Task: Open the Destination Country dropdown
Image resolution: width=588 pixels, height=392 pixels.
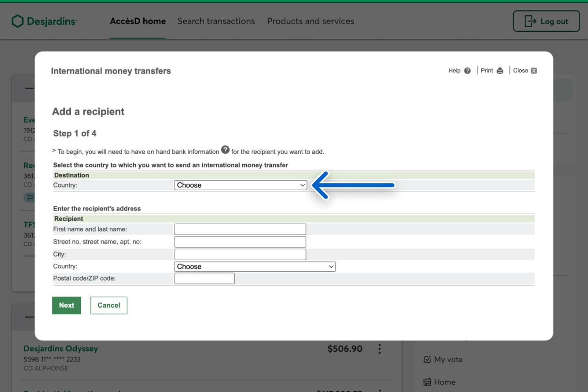Action: (240, 185)
